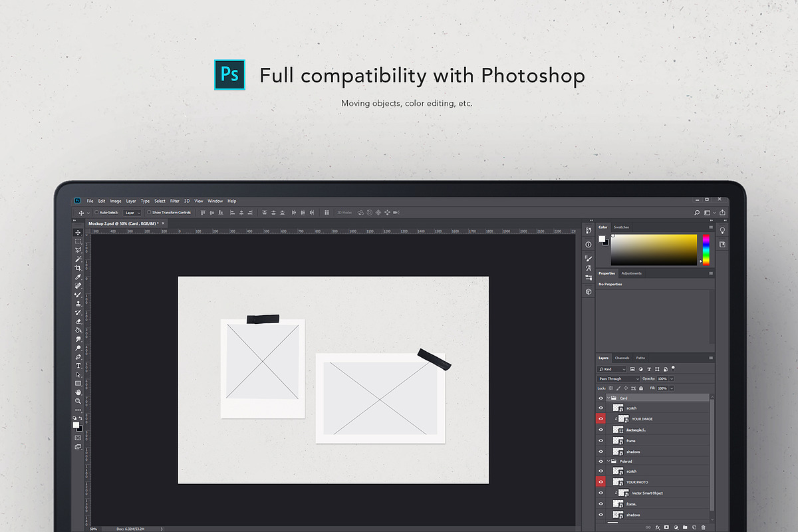Select the Horizontal Type tool
Screen dimensions: 798x532
[x=78, y=366]
